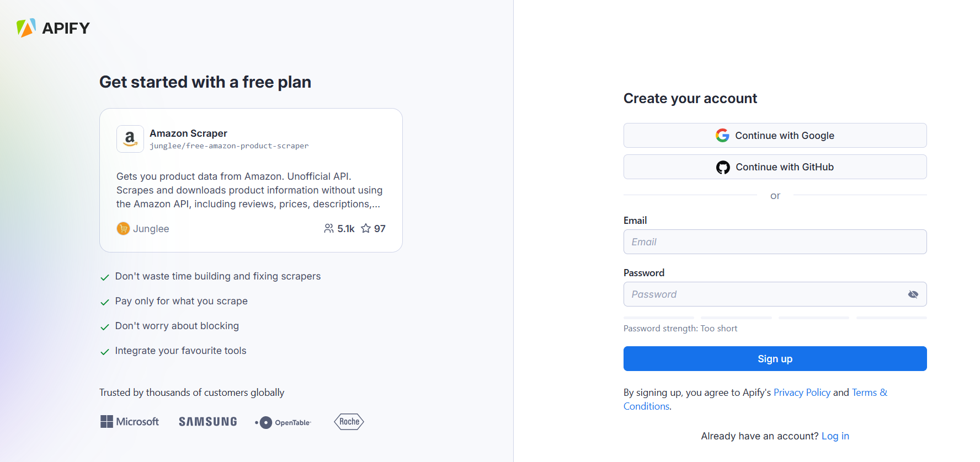Click the star icon next to 97

(365, 228)
